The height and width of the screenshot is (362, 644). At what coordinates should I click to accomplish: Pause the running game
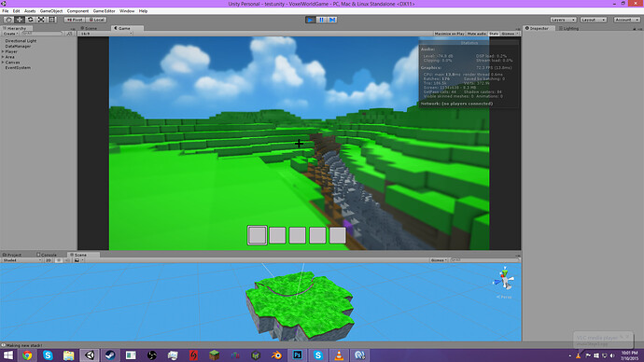(x=322, y=20)
